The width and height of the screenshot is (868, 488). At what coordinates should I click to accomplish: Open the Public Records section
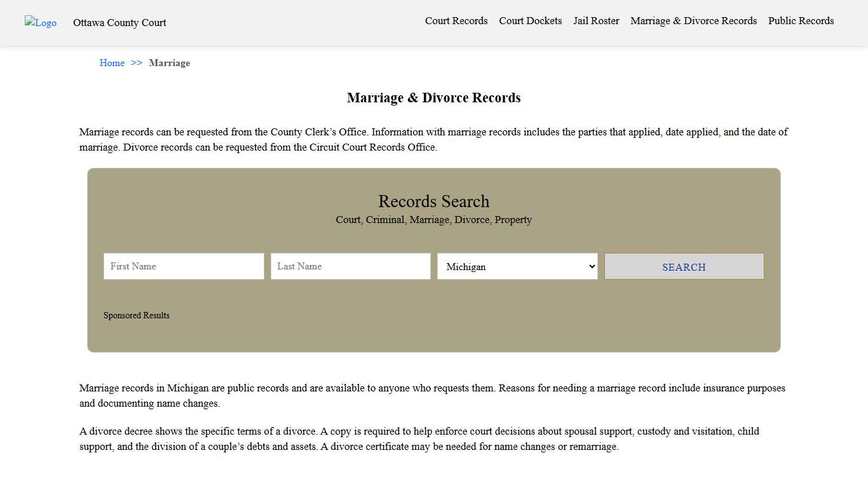(801, 20)
